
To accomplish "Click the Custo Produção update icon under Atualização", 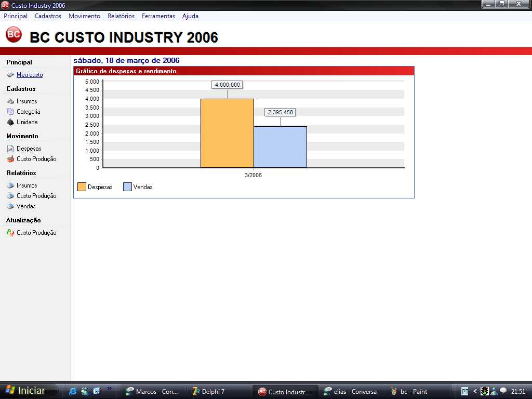I will tap(10, 233).
